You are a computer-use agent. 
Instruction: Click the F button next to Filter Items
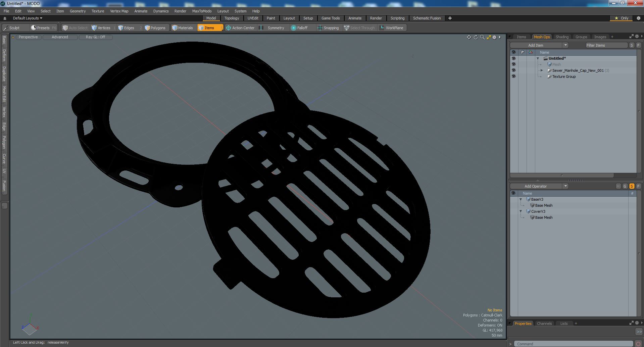click(x=638, y=45)
